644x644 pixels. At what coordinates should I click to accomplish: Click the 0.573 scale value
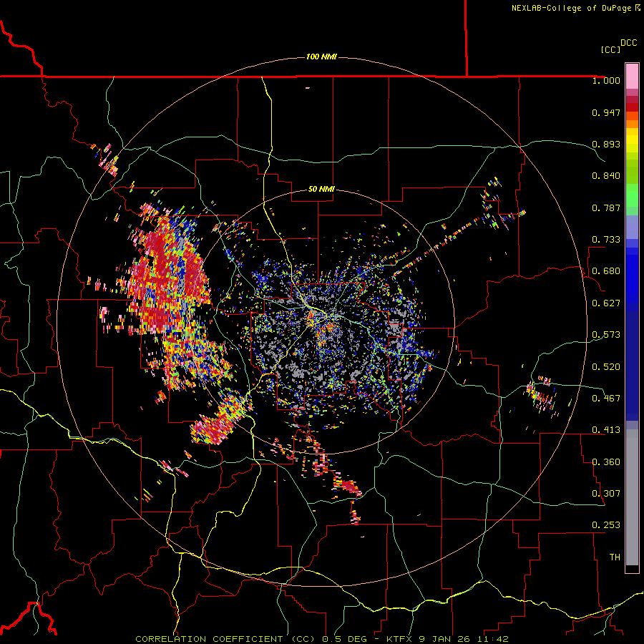coord(606,335)
